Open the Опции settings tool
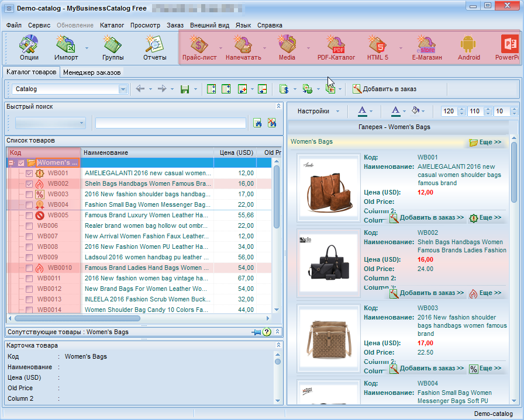This screenshot has width=524, height=420. pos(29,48)
